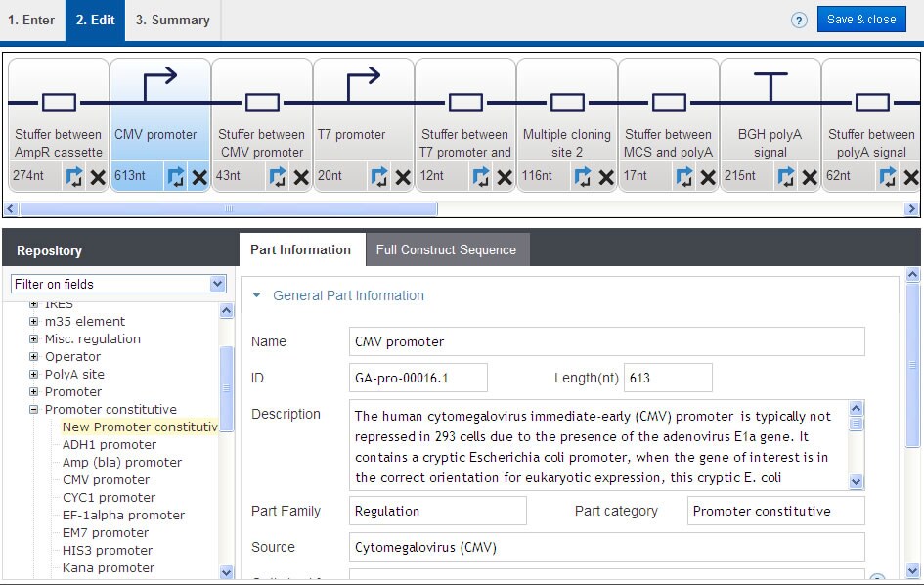Collapse General Part Information section
The image size is (924, 585).
point(257,295)
